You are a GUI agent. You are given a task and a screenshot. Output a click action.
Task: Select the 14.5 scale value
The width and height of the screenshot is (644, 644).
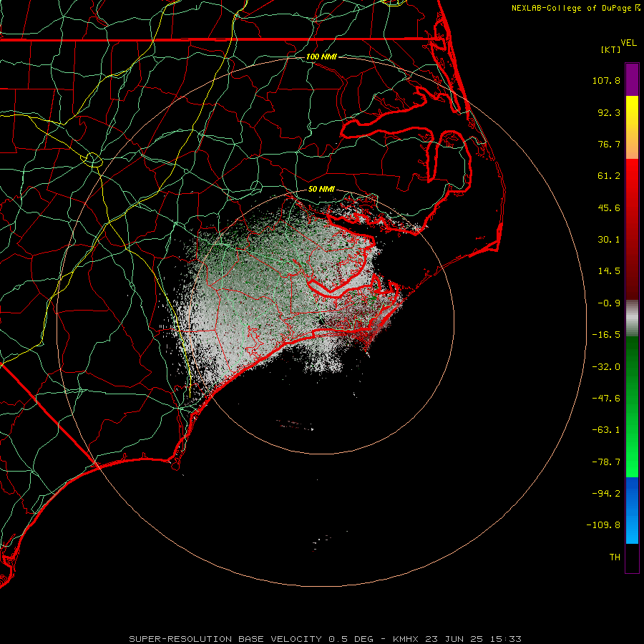(609, 271)
